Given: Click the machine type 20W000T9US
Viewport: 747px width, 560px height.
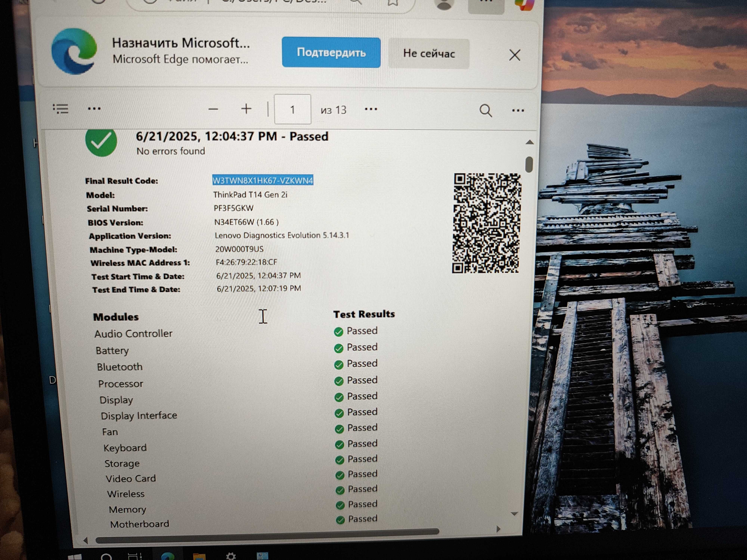Looking at the screenshot, I should tap(239, 249).
